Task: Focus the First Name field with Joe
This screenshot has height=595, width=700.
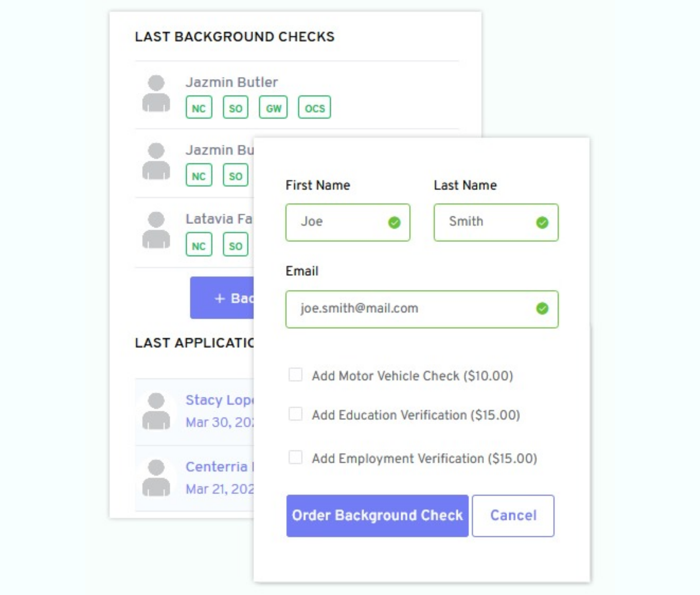Action: 337,222
